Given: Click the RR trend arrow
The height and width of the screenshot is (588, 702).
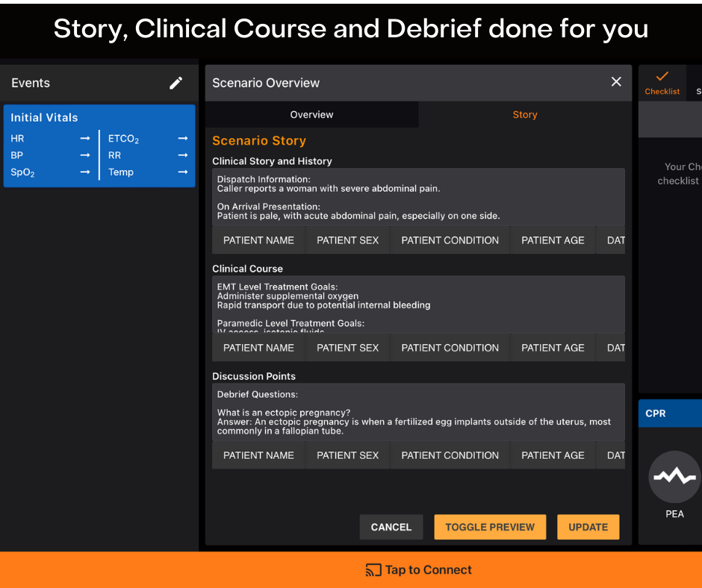Looking at the screenshot, I should (x=182, y=155).
